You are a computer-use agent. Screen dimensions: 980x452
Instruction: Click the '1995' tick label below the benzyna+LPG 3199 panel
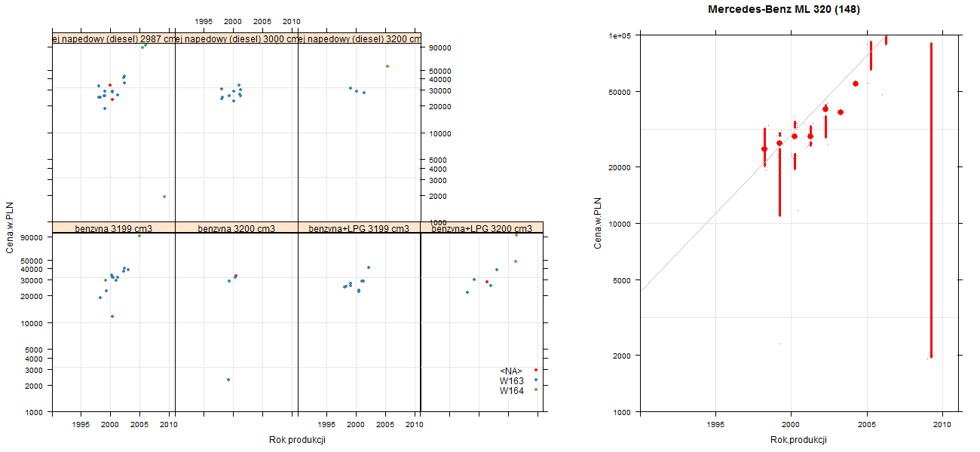coord(326,425)
